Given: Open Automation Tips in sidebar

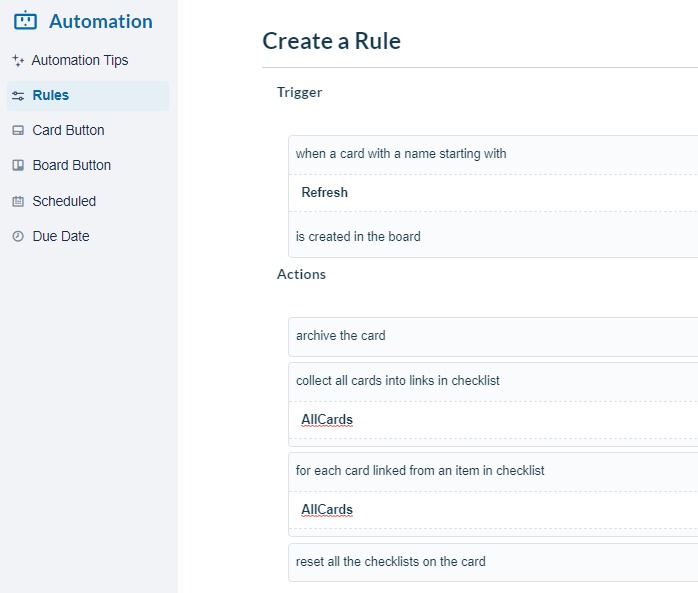Looking at the screenshot, I should click(x=80, y=60).
